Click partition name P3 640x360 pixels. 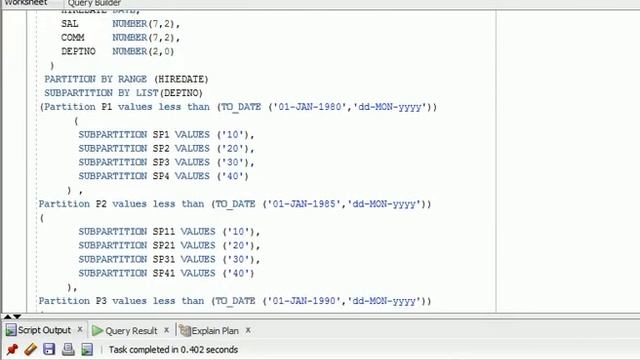pyautogui.click(x=101, y=301)
